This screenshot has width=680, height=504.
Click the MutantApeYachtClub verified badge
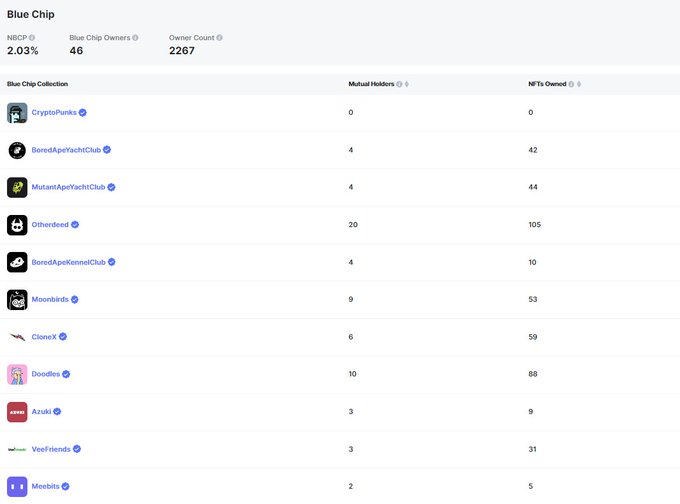tap(111, 187)
